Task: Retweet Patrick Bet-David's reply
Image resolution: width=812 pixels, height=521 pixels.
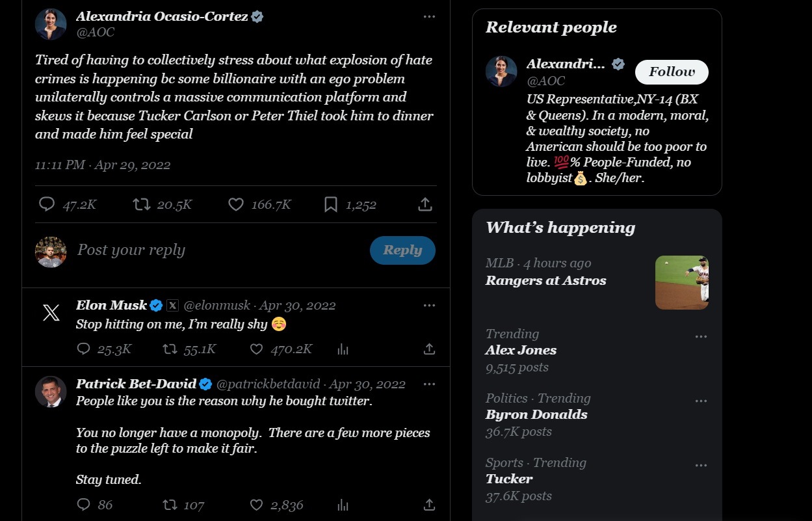Action: (x=170, y=505)
